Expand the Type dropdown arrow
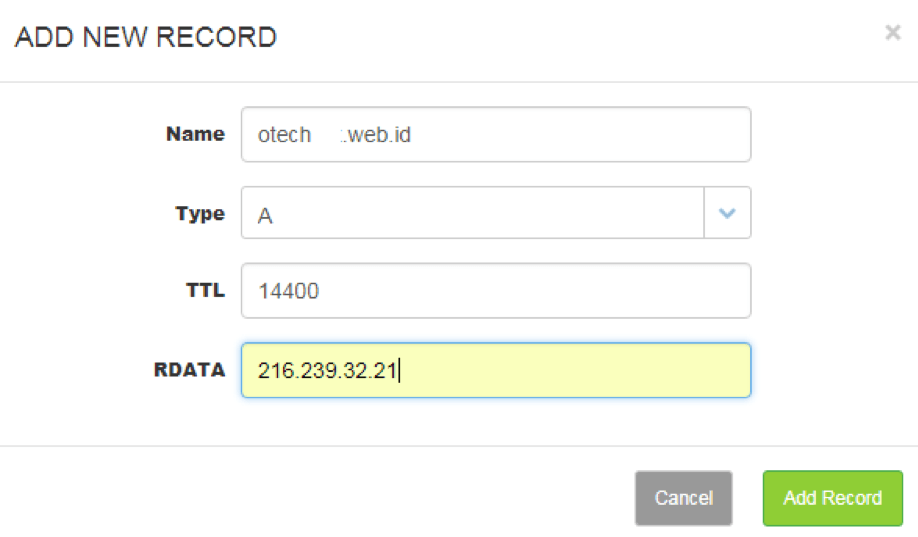 727,213
